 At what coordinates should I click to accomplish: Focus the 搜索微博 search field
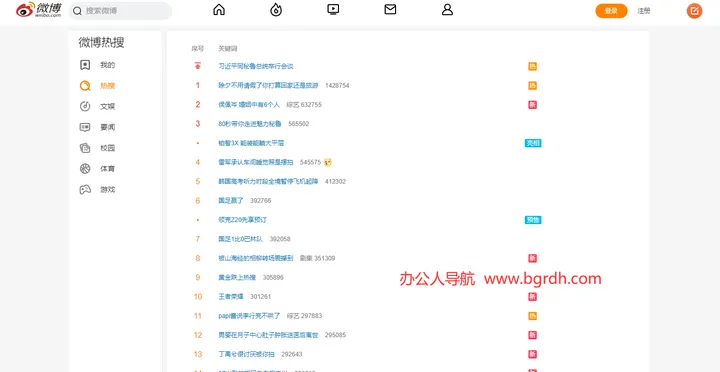pyautogui.click(x=120, y=11)
